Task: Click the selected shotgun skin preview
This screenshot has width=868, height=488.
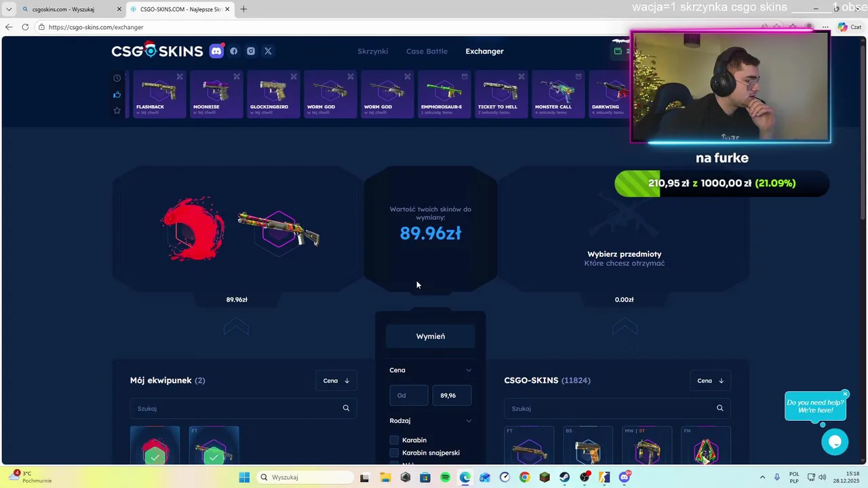Action: click(279, 230)
